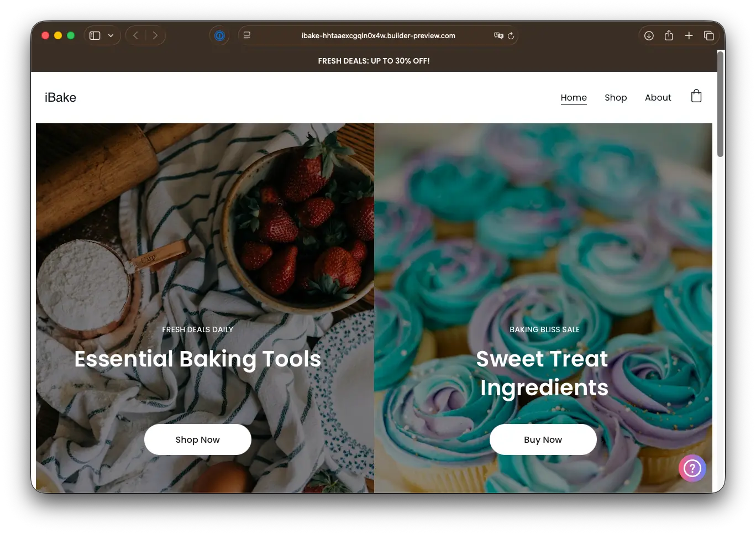Go back with the back arrow

(x=136, y=36)
